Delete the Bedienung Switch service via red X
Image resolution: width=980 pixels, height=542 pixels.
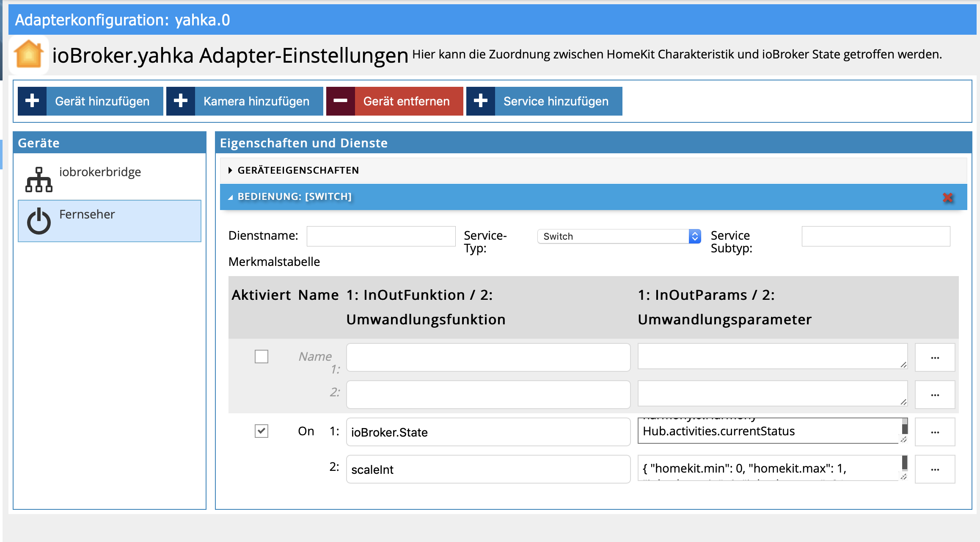point(948,197)
